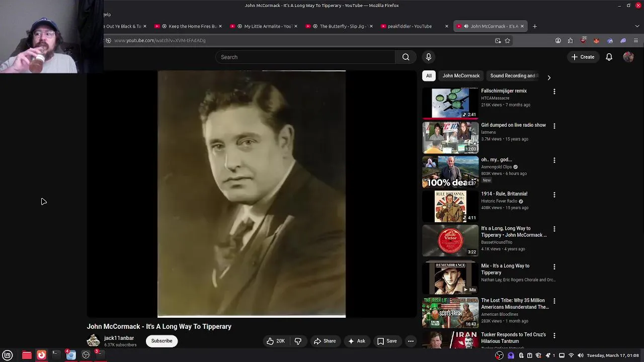Open Tucker Responds to Ted Cruz video
This screenshot has height=362, width=644.
tap(513, 338)
